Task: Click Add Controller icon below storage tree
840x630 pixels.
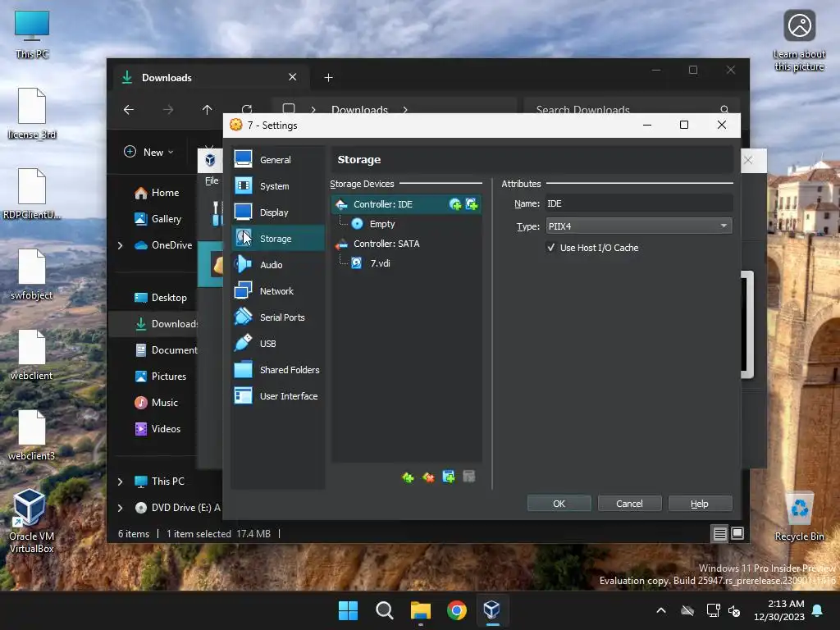Action: [409, 477]
